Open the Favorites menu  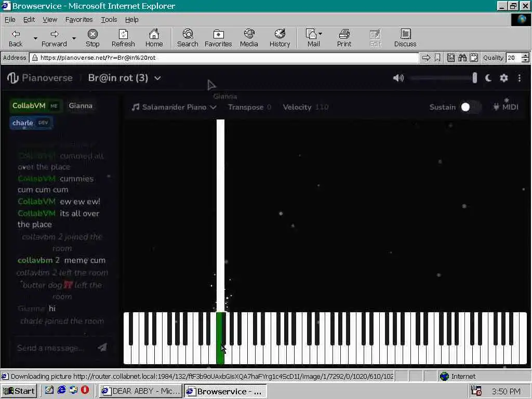point(79,20)
